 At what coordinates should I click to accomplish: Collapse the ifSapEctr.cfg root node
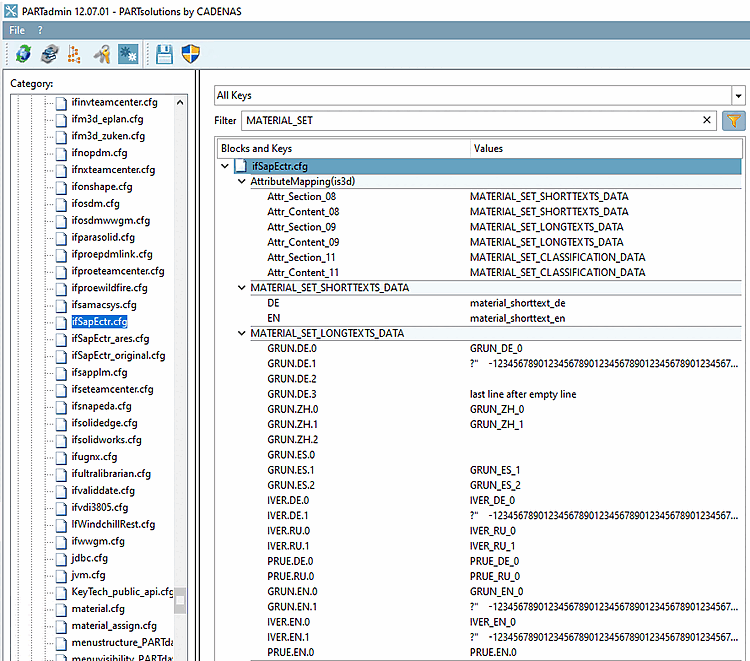[225, 166]
